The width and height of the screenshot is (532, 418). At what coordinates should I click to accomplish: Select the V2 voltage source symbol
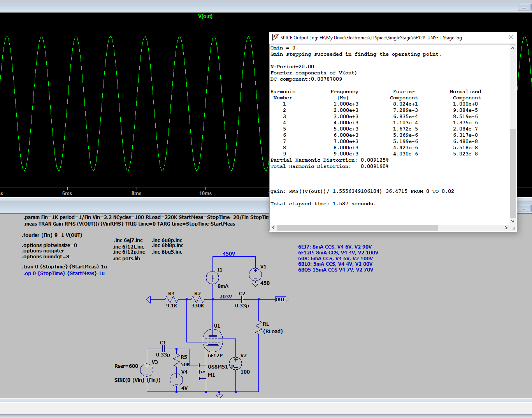pyautogui.click(x=235, y=363)
